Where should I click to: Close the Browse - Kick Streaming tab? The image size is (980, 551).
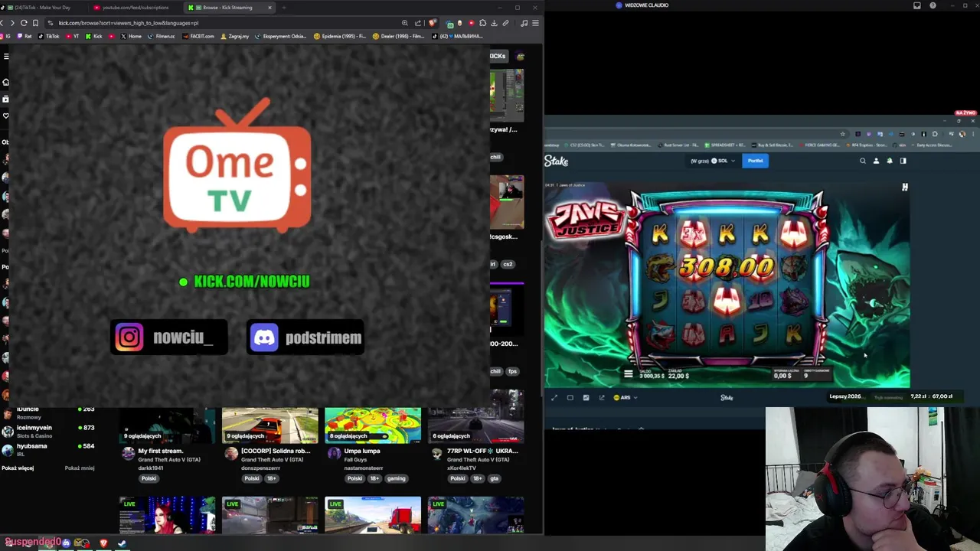click(269, 8)
